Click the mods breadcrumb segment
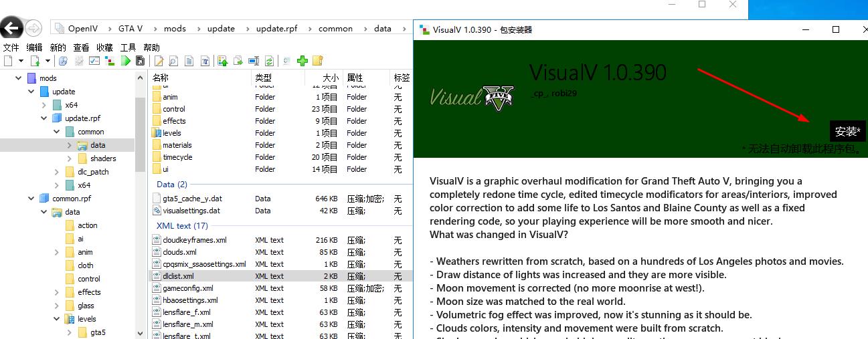This screenshot has height=339, width=868. coord(175,29)
